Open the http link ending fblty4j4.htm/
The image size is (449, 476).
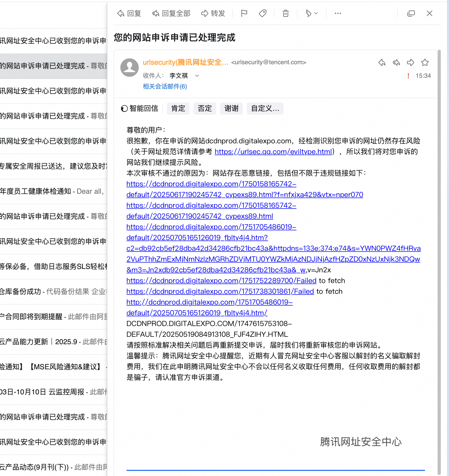(x=210, y=308)
